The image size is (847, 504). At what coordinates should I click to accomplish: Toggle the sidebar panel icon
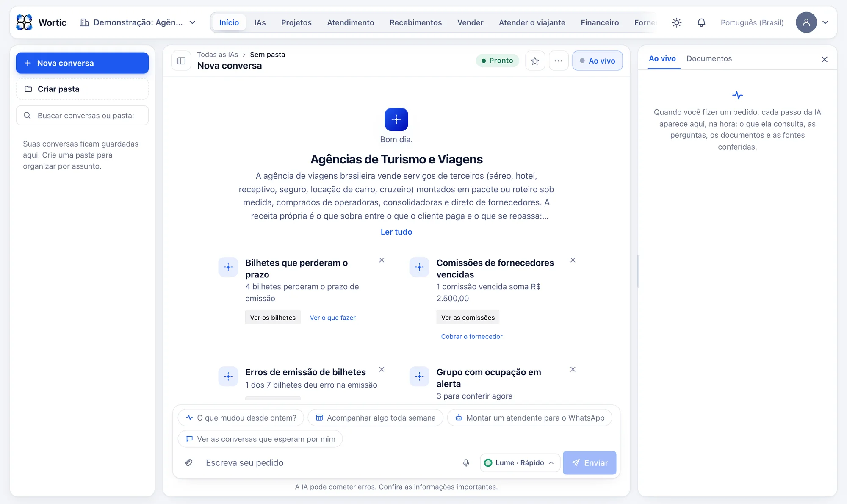pyautogui.click(x=181, y=61)
